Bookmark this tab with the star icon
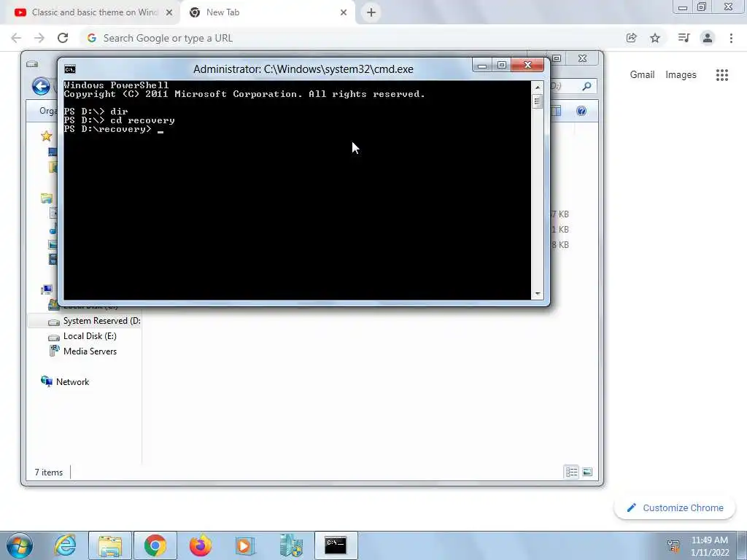 pyautogui.click(x=656, y=38)
